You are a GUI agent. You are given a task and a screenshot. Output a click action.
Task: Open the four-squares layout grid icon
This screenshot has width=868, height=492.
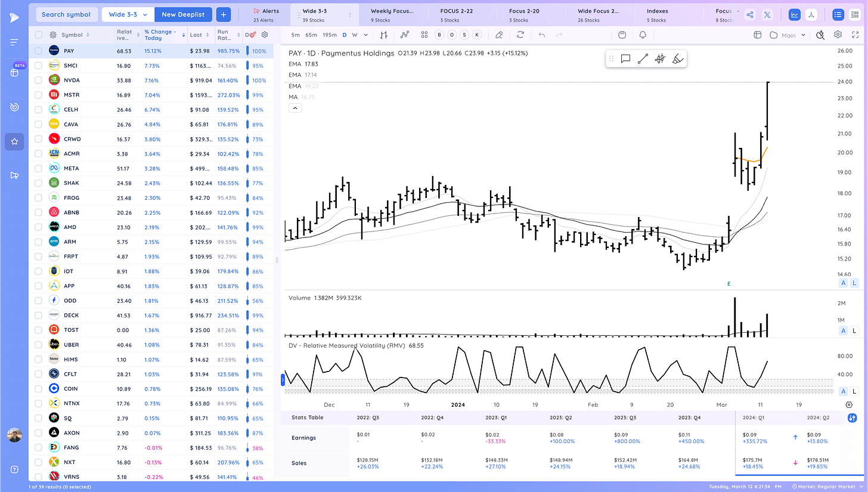pyautogui.click(x=424, y=35)
